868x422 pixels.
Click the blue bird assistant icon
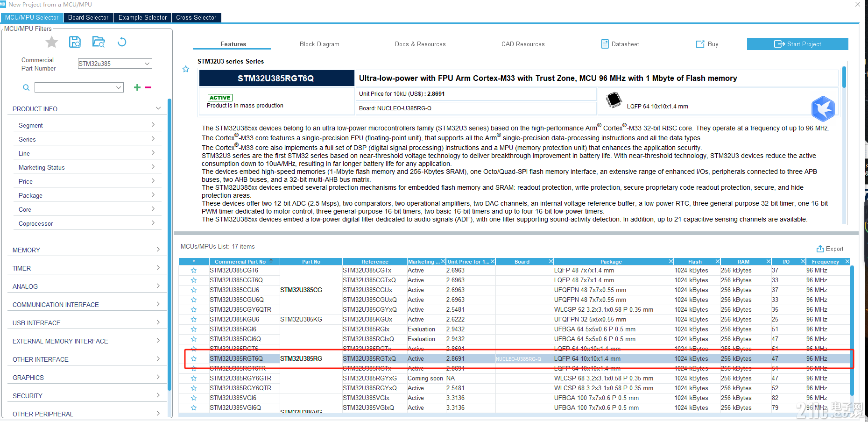[x=823, y=108]
